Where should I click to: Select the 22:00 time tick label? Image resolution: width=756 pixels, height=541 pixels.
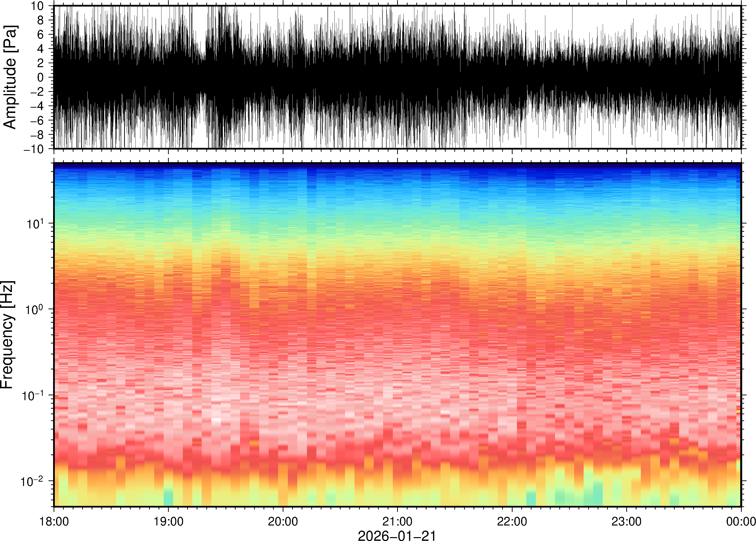[x=512, y=521]
